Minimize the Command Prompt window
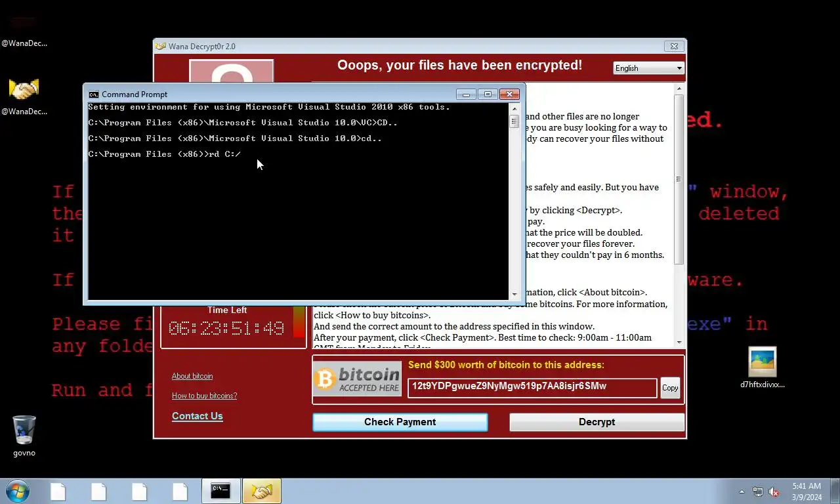The height and width of the screenshot is (504, 840). pyautogui.click(x=466, y=94)
